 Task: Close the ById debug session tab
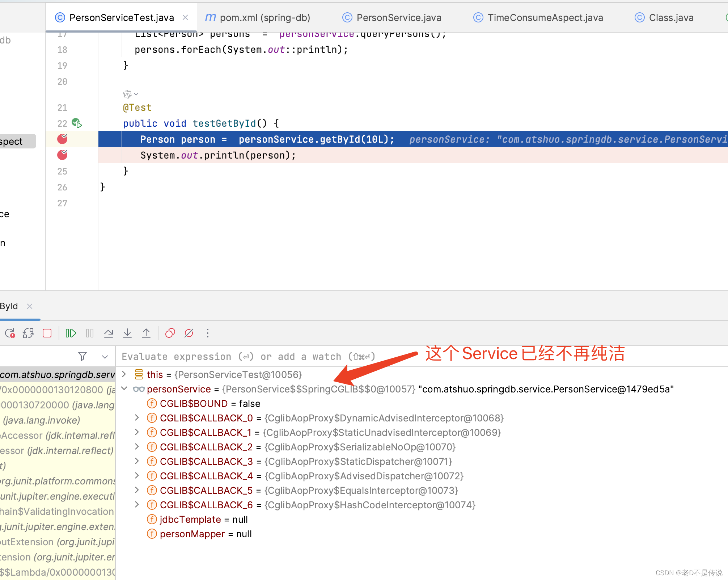30,306
